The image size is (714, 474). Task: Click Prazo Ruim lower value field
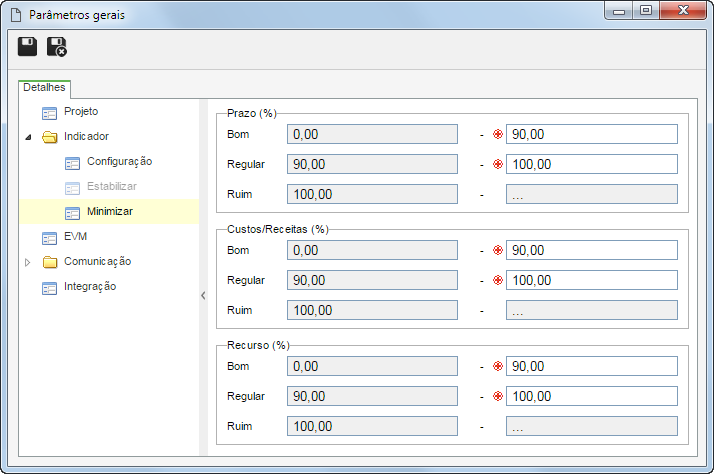(x=372, y=194)
